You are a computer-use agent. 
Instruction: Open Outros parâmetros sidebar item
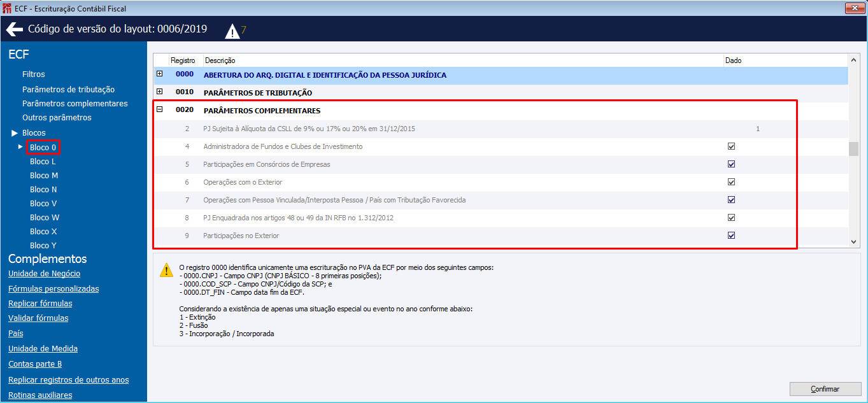(x=57, y=118)
